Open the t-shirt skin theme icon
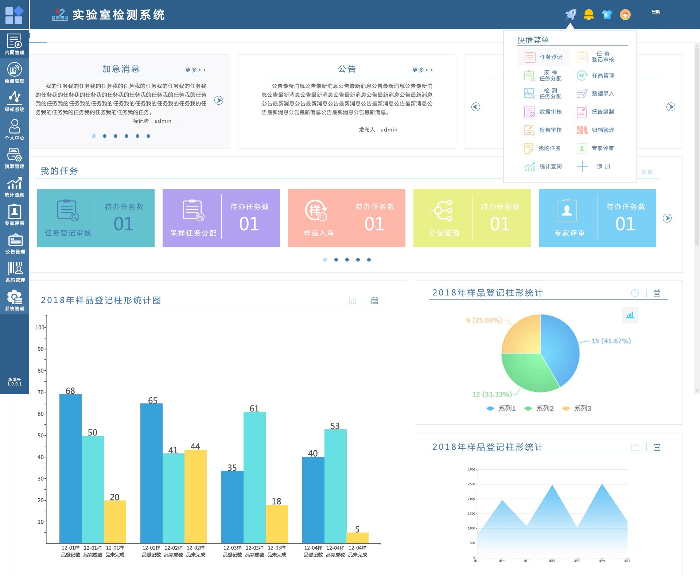 pos(607,15)
